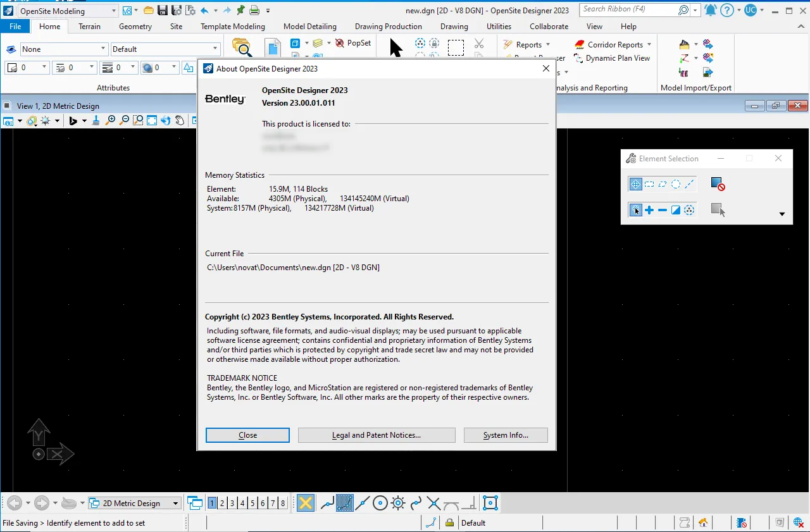Screen dimensions: 810x532
Task: Switch to the Template Modeling tab
Action: click(x=233, y=27)
